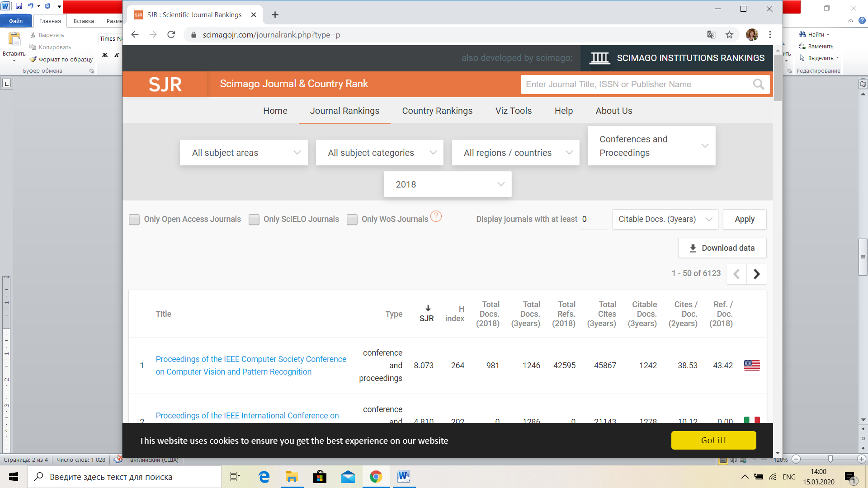Check Only SciELO Journals

coord(254,220)
